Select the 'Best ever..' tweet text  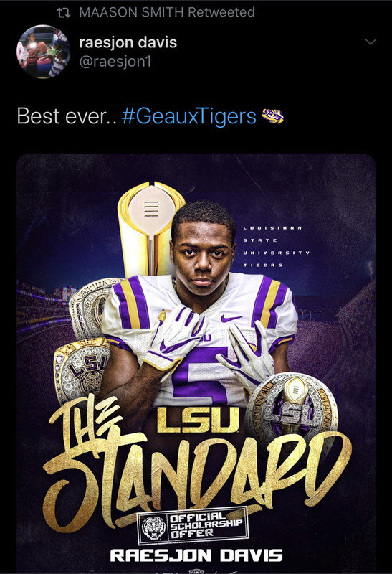pyautogui.click(x=67, y=116)
